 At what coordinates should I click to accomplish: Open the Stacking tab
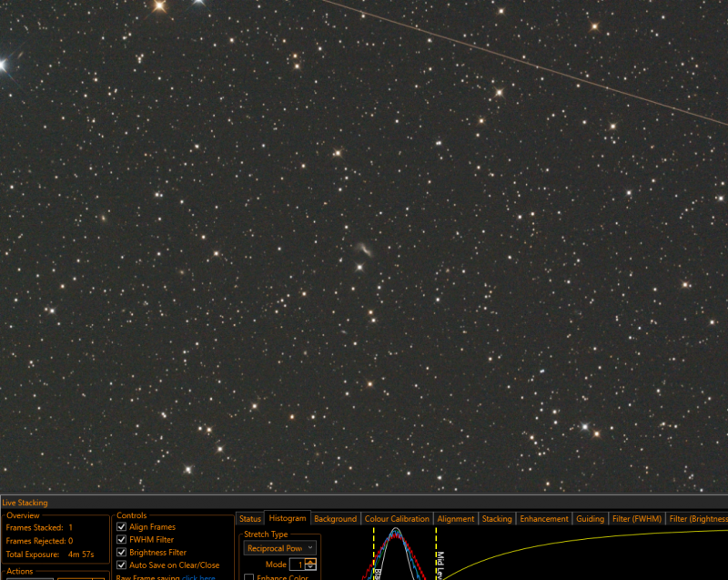[x=497, y=519]
